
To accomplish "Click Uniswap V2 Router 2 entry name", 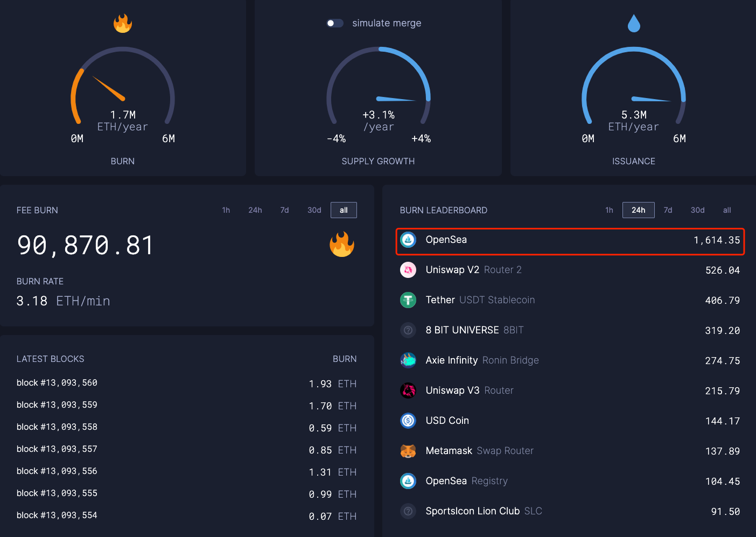I will click(x=474, y=270).
